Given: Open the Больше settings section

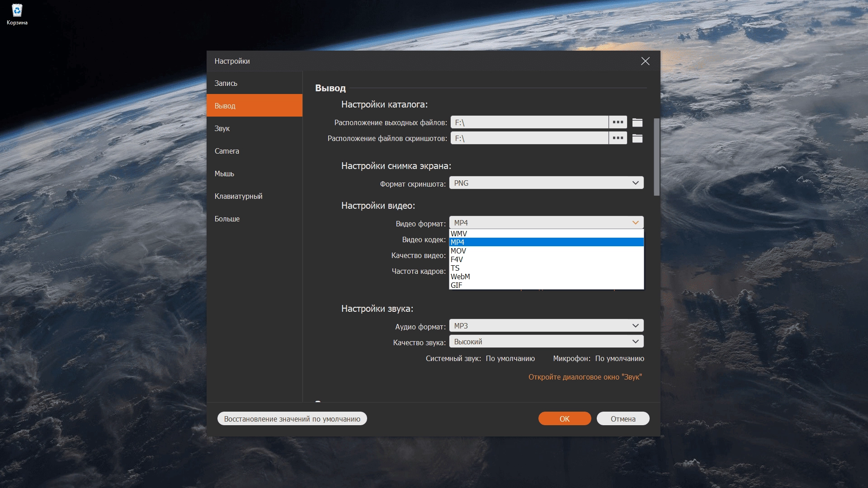Looking at the screenshot, I should pyautogui.click(x=255, y=219).
